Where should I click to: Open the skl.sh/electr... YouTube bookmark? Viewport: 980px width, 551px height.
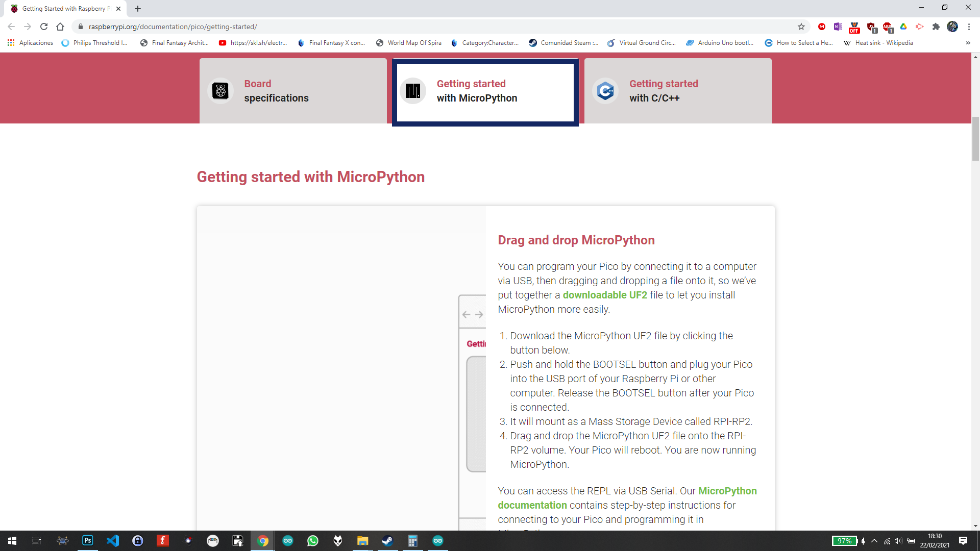tap(253, 43)
